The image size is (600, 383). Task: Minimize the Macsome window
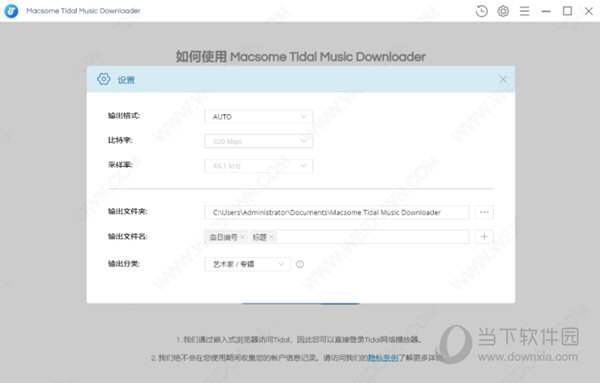pyautogui.click(x=546, y=11)
